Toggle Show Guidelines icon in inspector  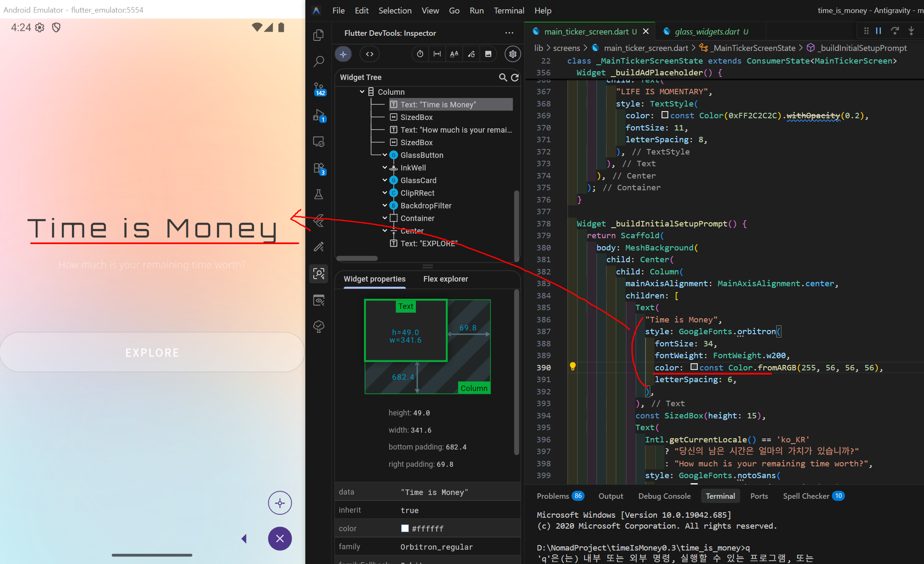(437, 54)
